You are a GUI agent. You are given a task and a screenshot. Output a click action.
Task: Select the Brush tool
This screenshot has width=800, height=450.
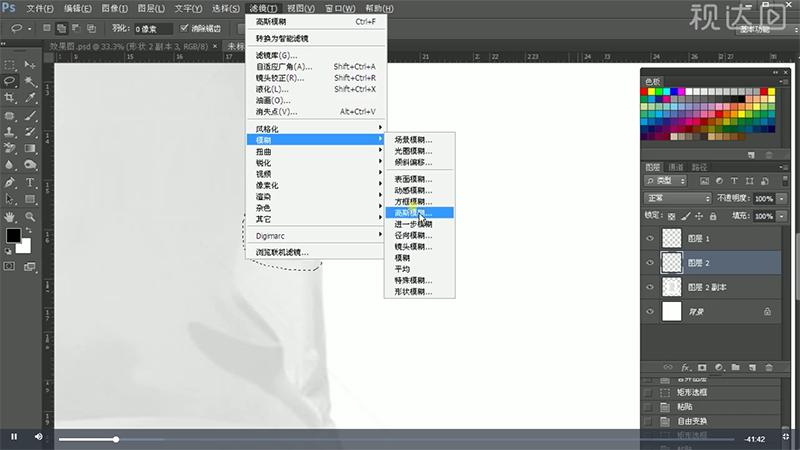pyautogui.click(x=30, y=115)
